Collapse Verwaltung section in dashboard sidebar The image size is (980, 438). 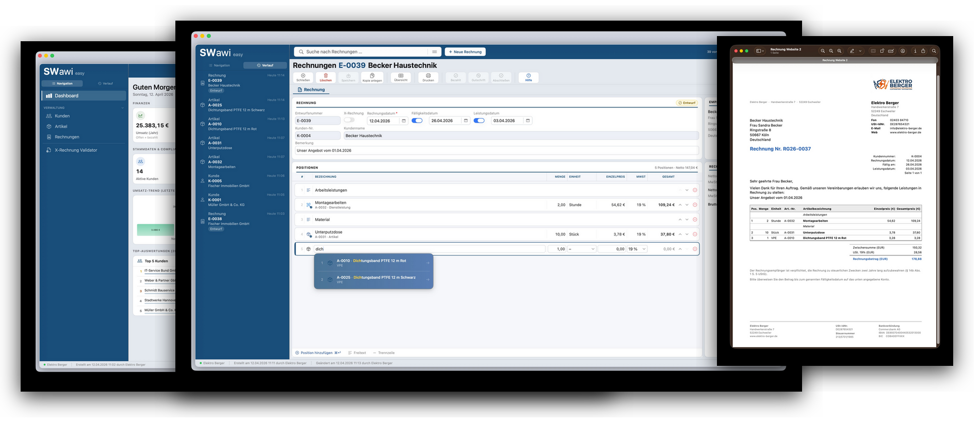pyautogui.click(x=122, y=108)
